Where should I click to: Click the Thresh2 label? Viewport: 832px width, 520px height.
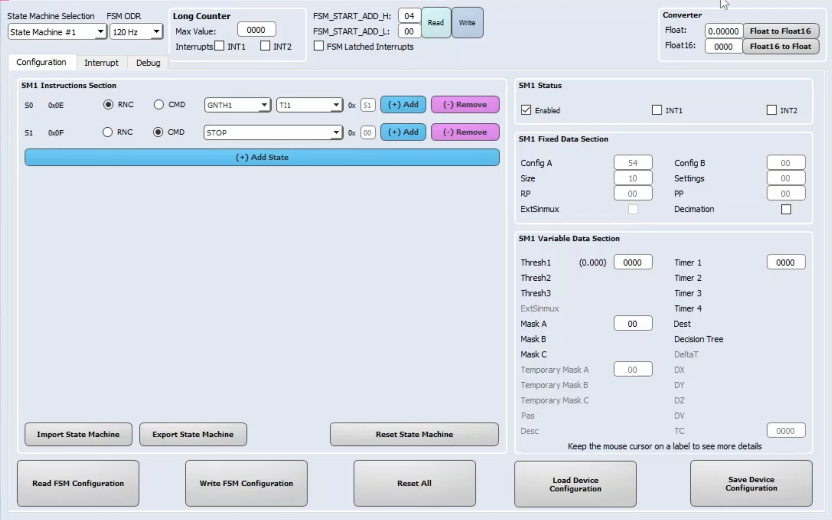click(535, 278)
